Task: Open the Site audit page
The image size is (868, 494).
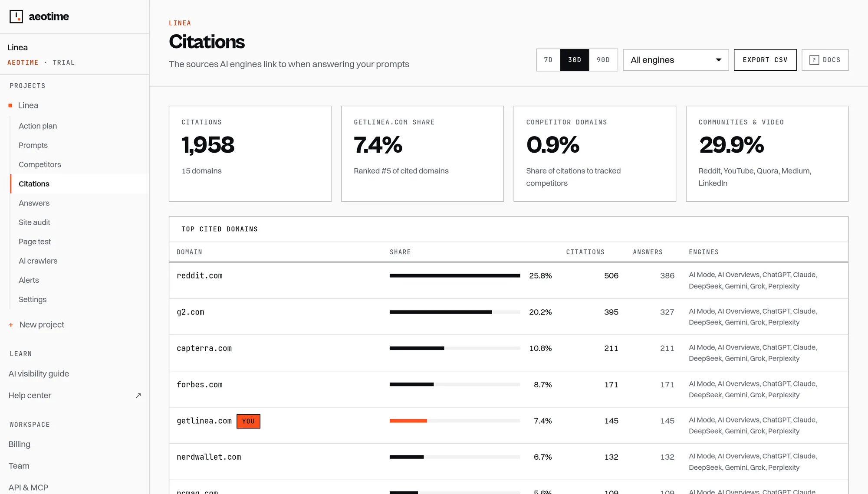Action: point(34,222)
